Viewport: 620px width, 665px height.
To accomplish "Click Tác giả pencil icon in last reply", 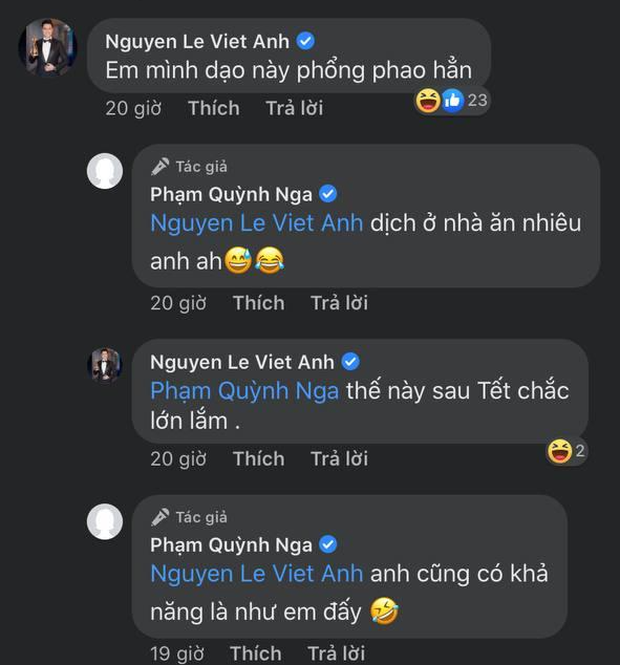I will click(x=159, y=517).
